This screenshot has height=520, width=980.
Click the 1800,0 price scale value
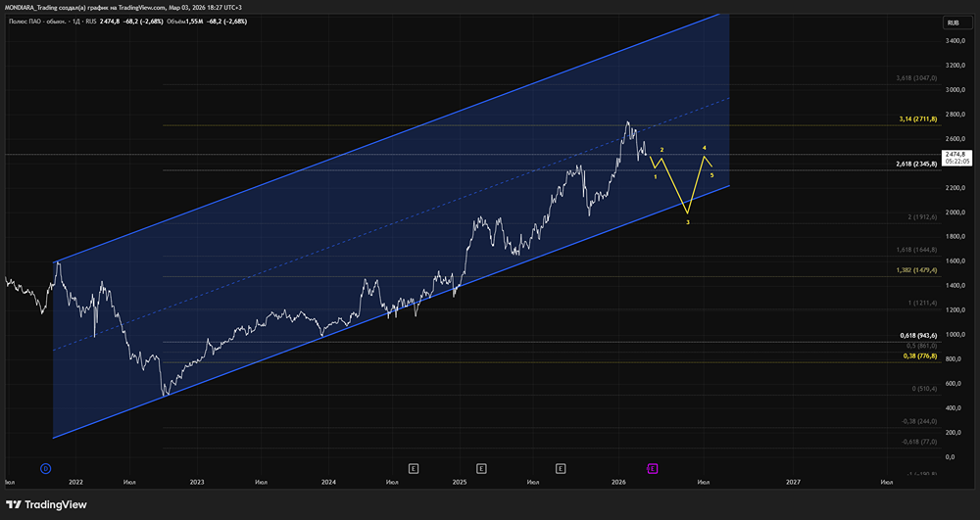coord(956,237)
